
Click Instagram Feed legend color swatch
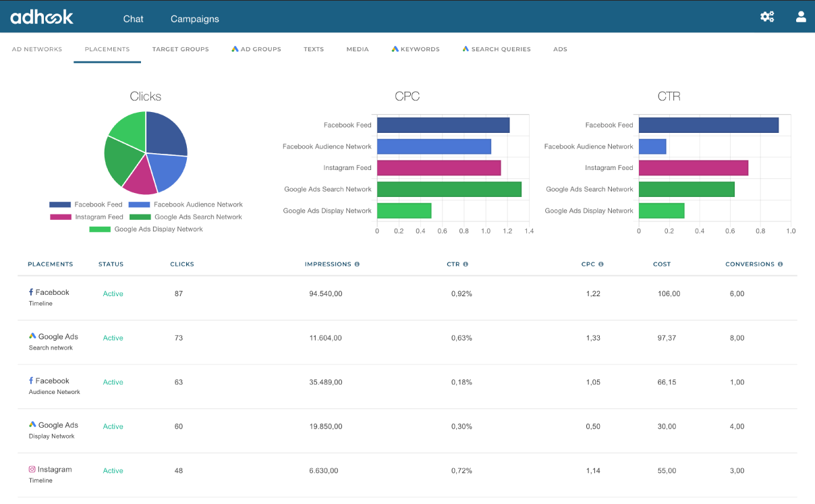point(61,217)
